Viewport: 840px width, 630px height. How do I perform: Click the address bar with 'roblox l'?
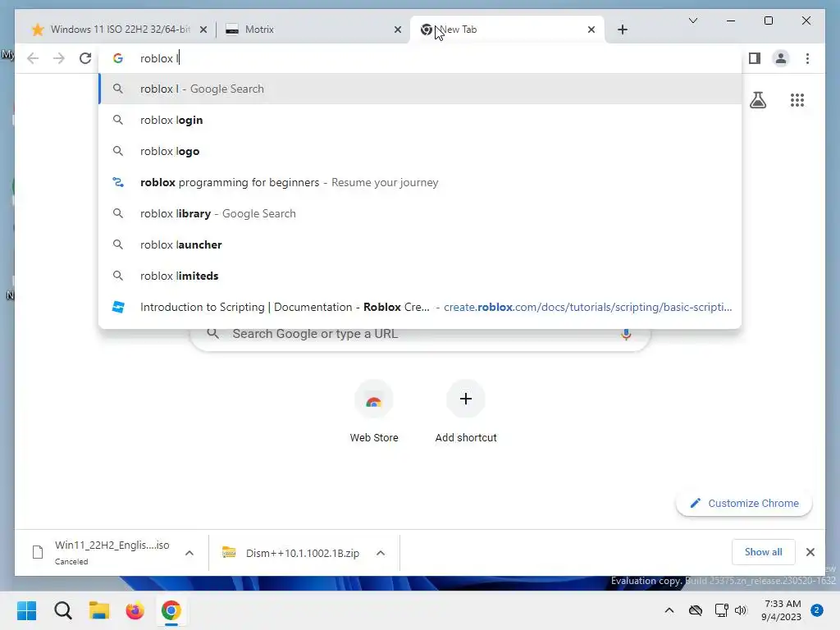click(420, 58)
